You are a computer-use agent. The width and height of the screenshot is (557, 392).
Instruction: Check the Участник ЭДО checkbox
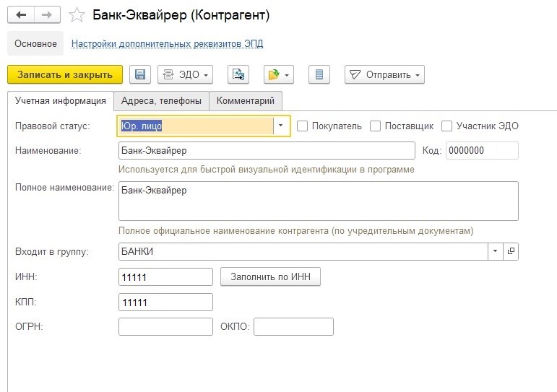447,126
